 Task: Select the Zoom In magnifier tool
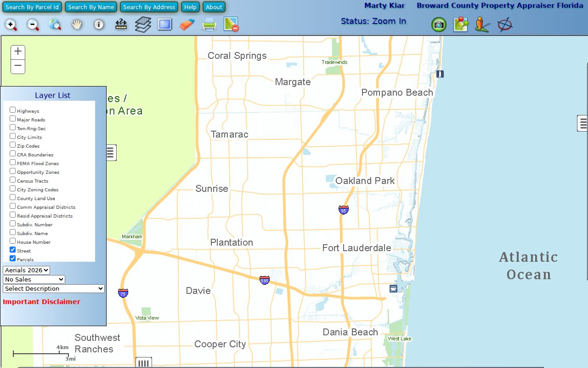[11, 24]
